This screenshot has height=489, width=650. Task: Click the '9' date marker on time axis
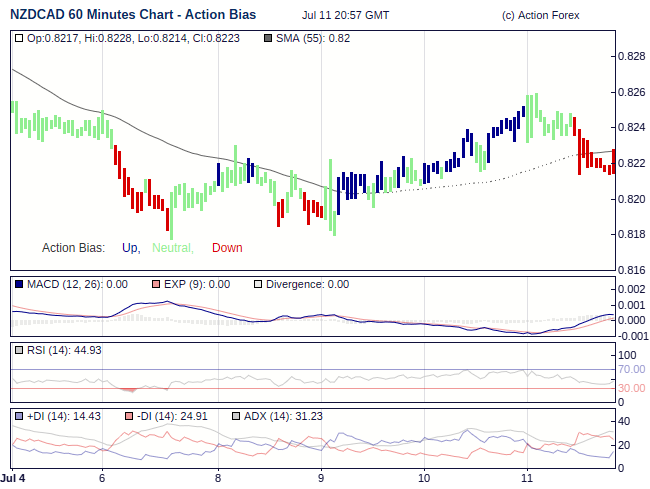pyautogui.click(x=321, y=477)
